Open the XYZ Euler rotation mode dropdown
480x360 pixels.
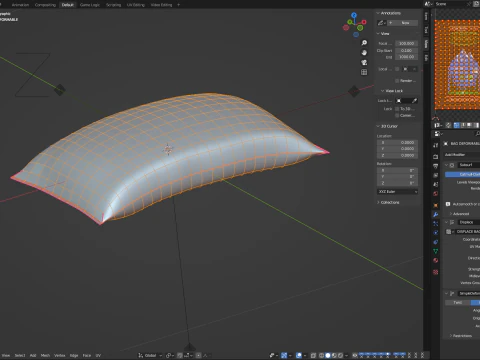tap(398, 192)
